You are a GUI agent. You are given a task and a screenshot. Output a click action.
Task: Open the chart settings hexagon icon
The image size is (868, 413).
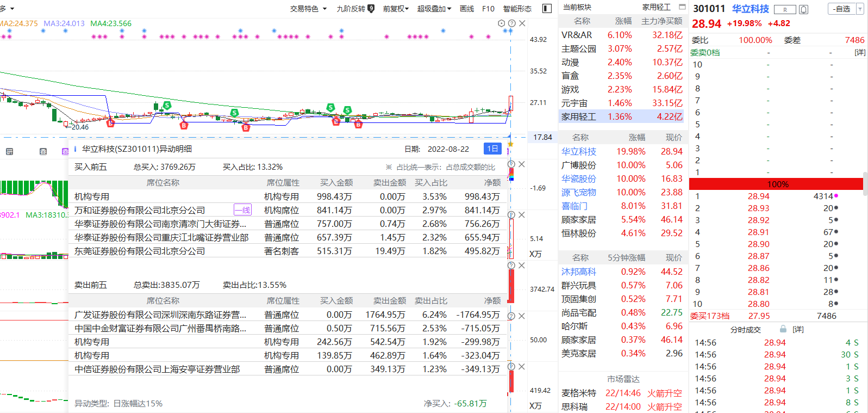pyautogui.click(x=501, y=23)
